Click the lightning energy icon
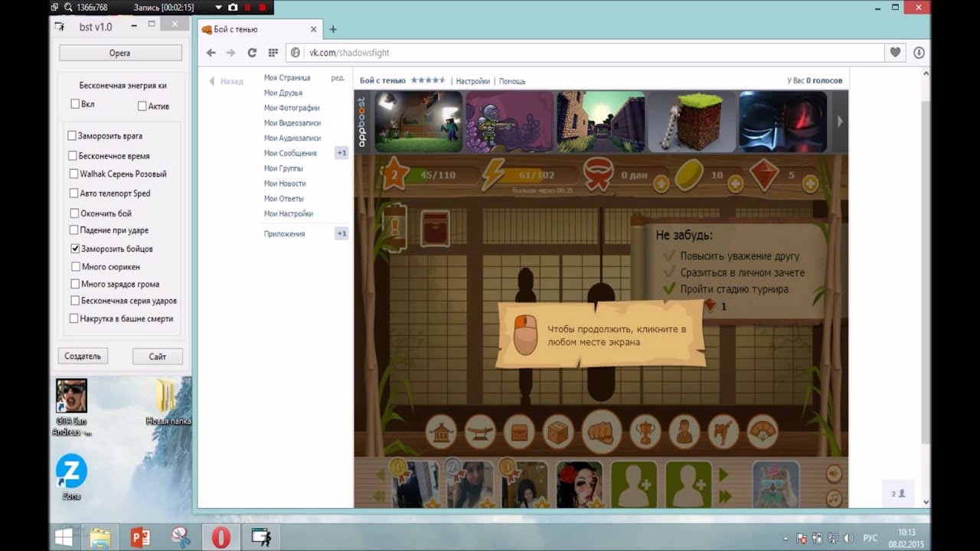Image resolution: width=980 pixels, height=551 pixels. [x=494, y=174]
